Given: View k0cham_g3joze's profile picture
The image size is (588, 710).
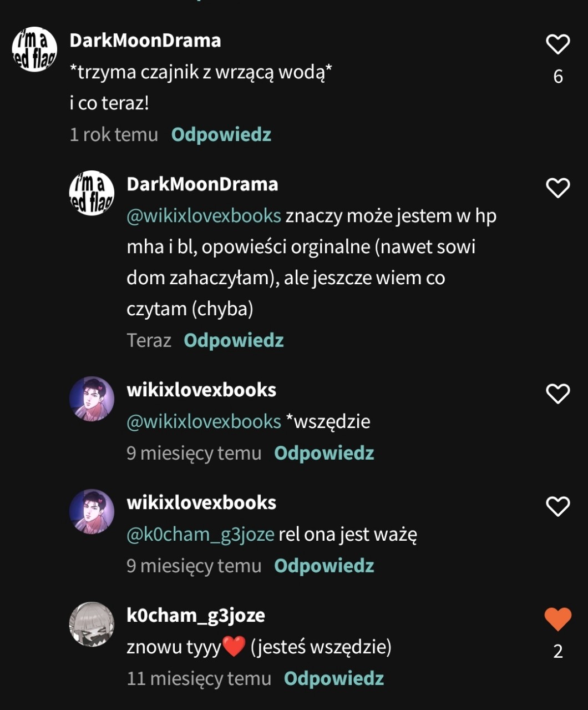Looking at the screenshot, I should pos(92,624).
